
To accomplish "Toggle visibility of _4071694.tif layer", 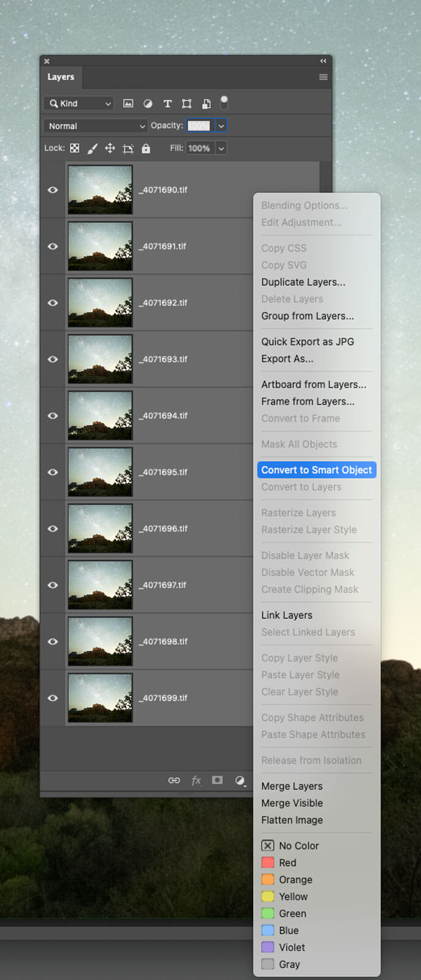I will 53,416.
